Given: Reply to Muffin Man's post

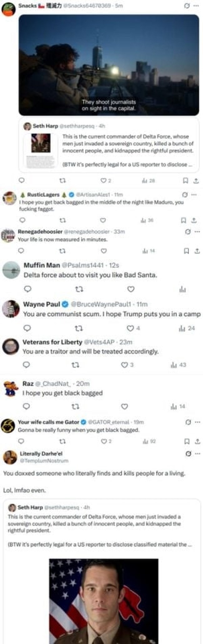Looking at the screenshot, I should pyautogui.click(x=28, y=289).
